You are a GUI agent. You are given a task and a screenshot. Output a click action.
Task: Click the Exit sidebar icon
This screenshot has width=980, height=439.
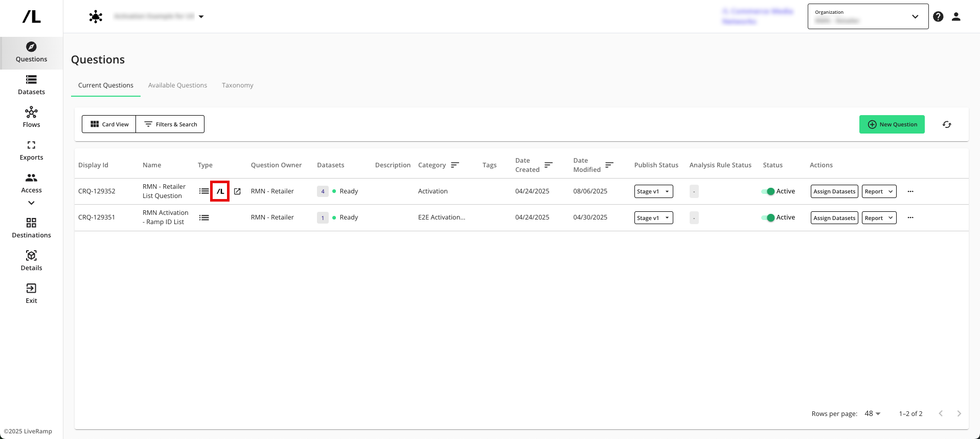(x=31, y=294)
